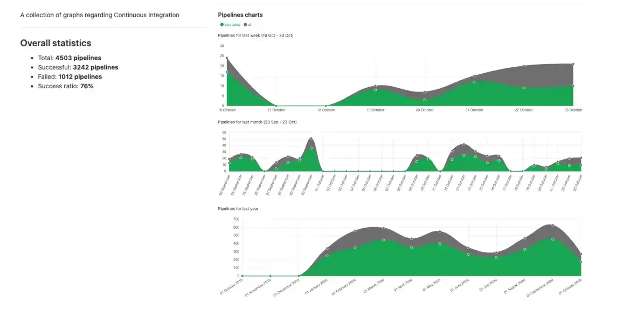Click the "Pipelines charts" heading
Viewport: 644px width, 310px height.
click(240, 15)
